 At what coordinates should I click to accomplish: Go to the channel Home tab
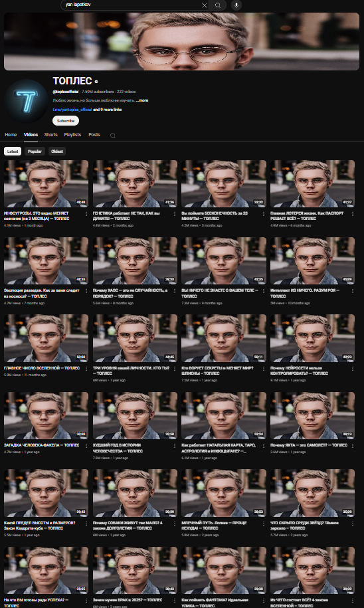point(11,134)
